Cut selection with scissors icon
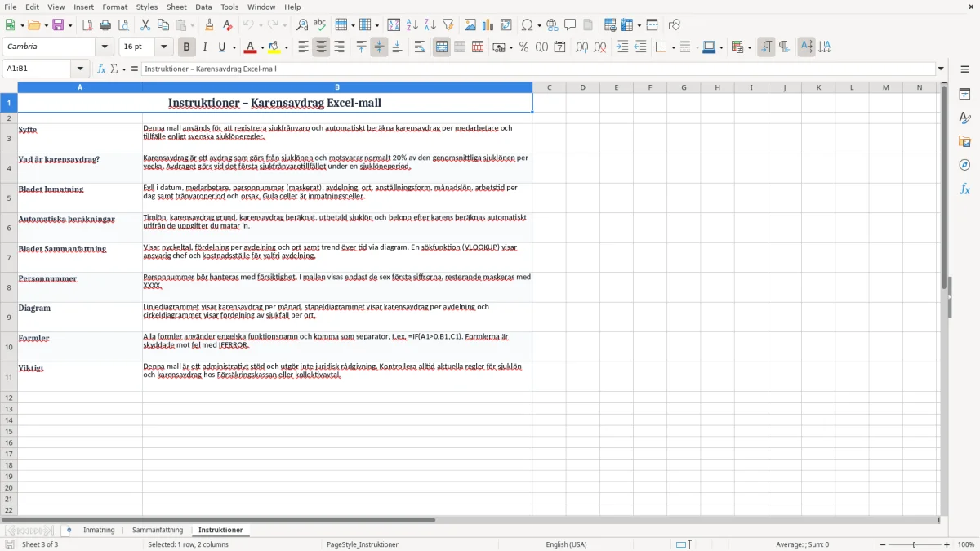The height and width of the screenshot is (551, 980). [145, 25]
